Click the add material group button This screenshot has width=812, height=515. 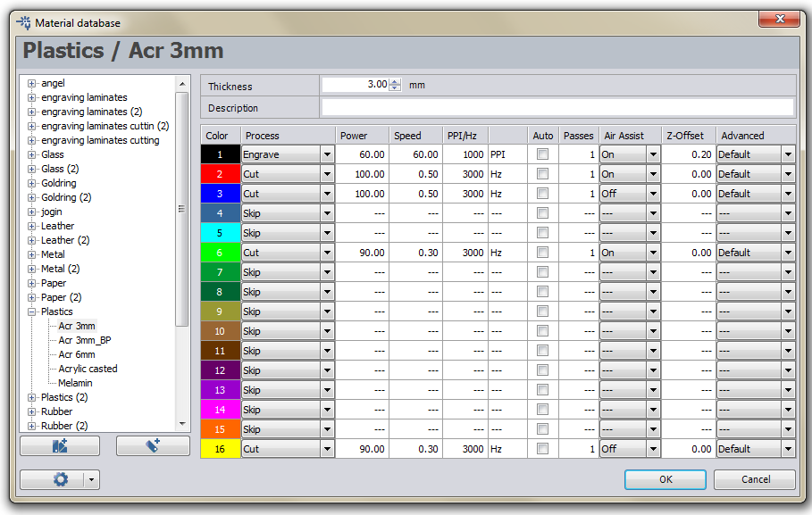tap(60, 445)
